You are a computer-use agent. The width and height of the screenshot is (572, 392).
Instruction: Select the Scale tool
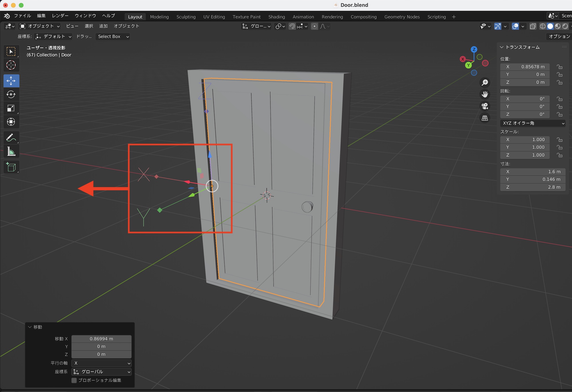pos(11,108)
